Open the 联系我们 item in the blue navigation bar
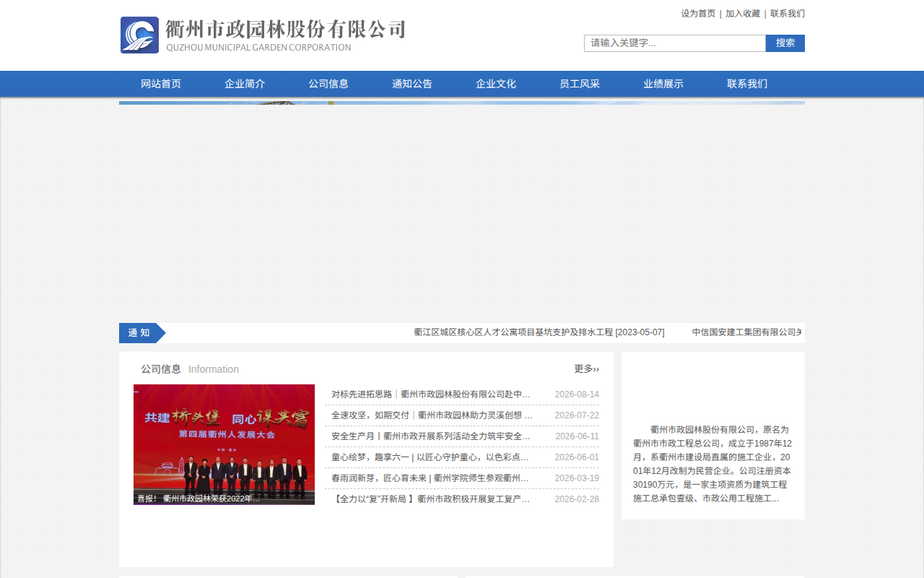 (747, 84)
